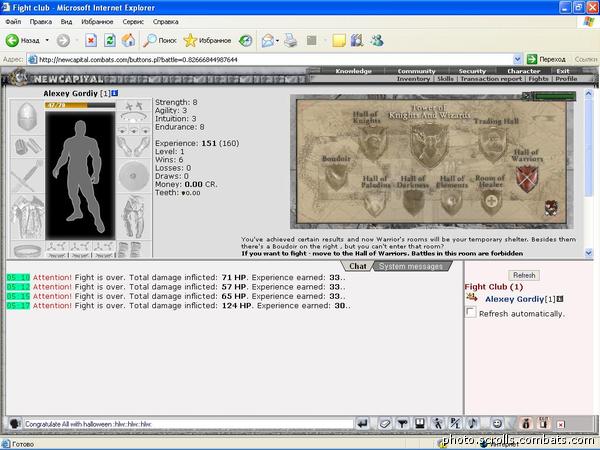Click the helmet equipment slot
This screenshot has width=600, height=450.
(x=27, y=117)
